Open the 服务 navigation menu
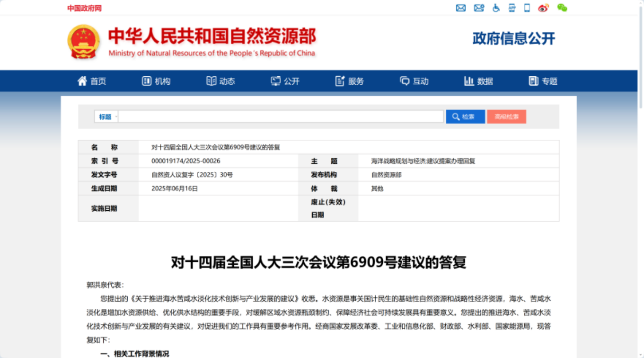This screenshot has width=644, height=358. [350, 81]
